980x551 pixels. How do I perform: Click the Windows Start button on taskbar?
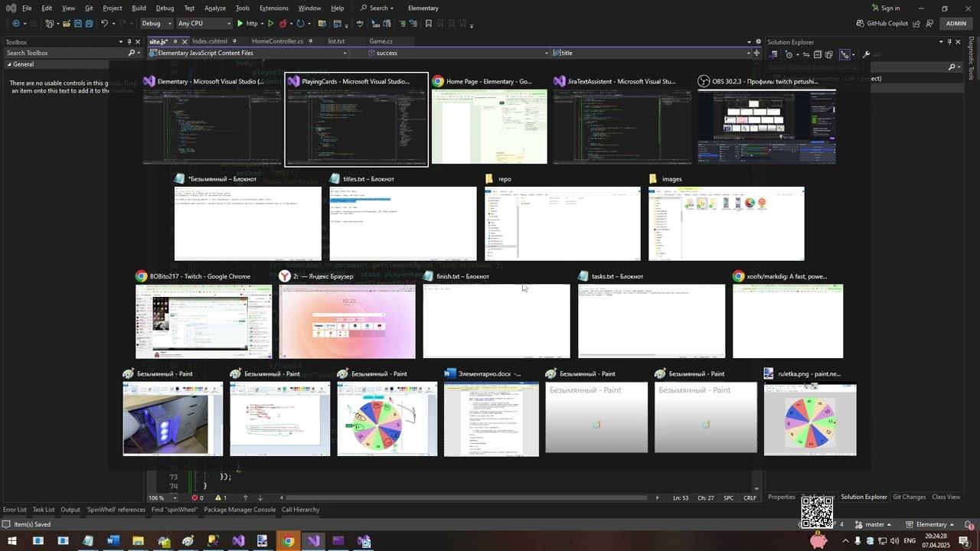click(12, 541)
